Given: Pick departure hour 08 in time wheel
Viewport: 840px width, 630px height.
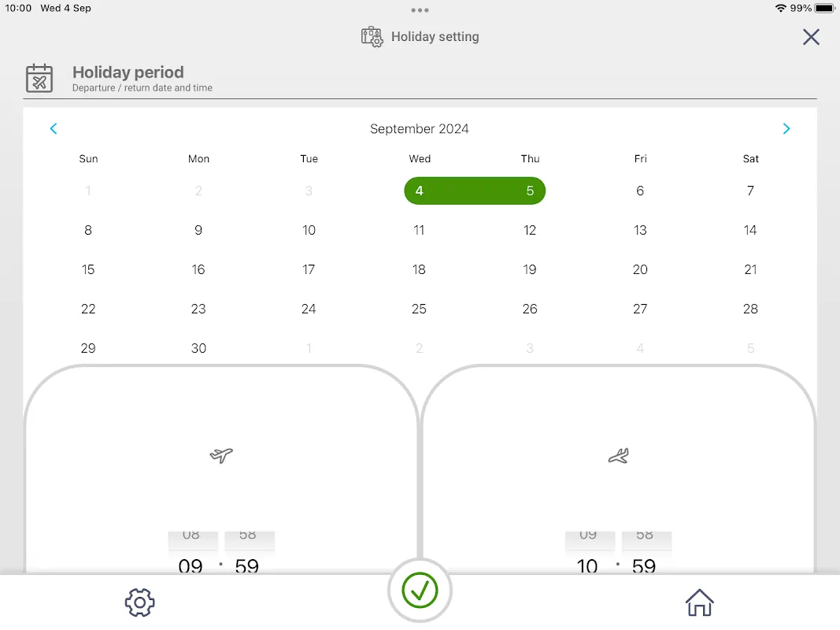Looking at the screenshot, I should pos(191,535).
